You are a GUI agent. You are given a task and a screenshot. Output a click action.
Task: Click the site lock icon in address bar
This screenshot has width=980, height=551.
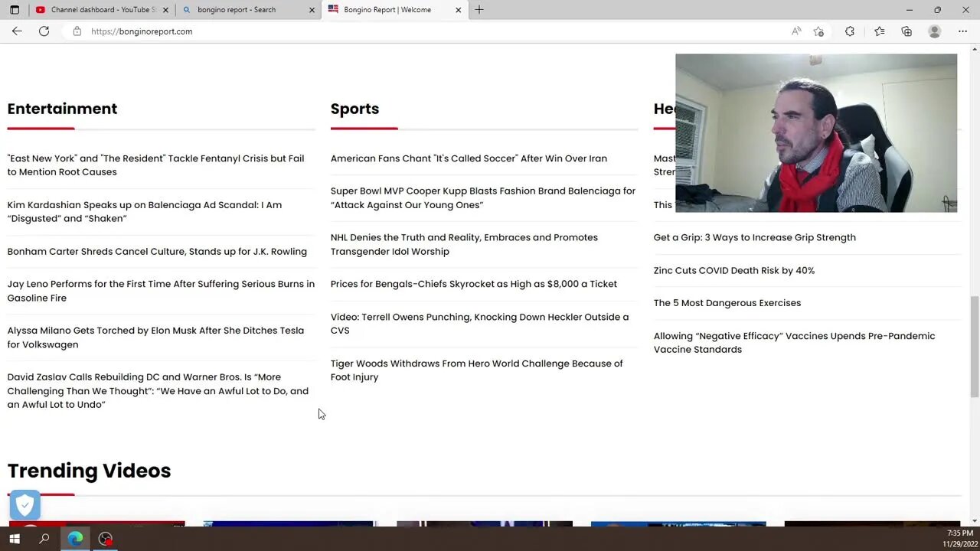click(x=77, y=31)
